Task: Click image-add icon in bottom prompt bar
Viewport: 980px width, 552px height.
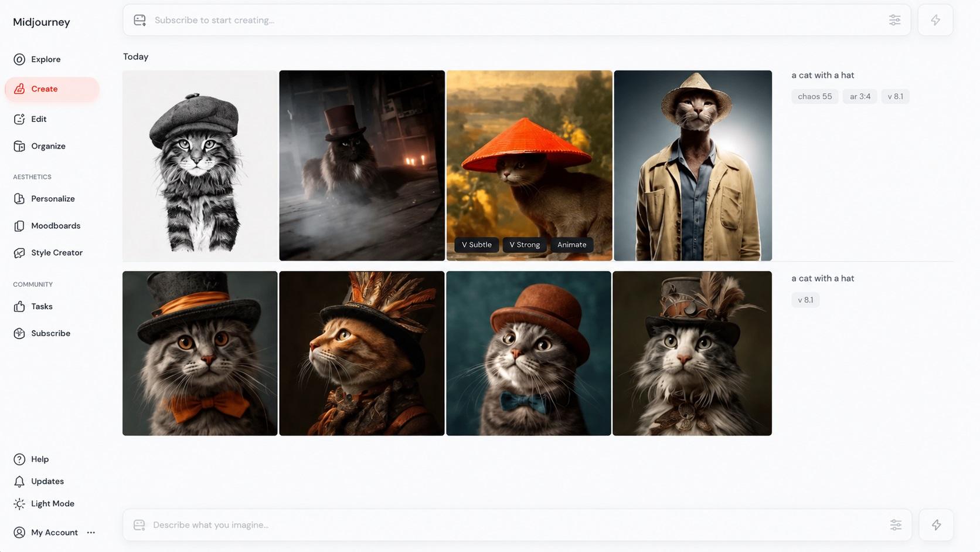Action: click(x=139, y=525)
